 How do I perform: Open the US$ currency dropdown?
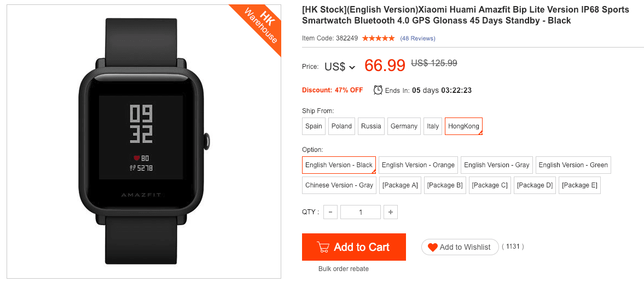(340, 67)
